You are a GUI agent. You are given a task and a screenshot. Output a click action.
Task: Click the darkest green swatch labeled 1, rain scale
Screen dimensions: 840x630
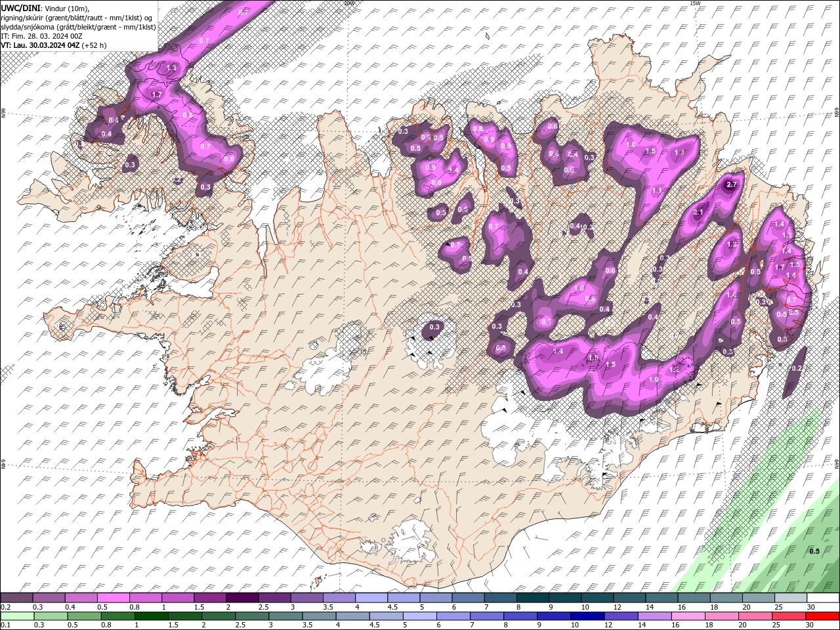tap(151, 616)
